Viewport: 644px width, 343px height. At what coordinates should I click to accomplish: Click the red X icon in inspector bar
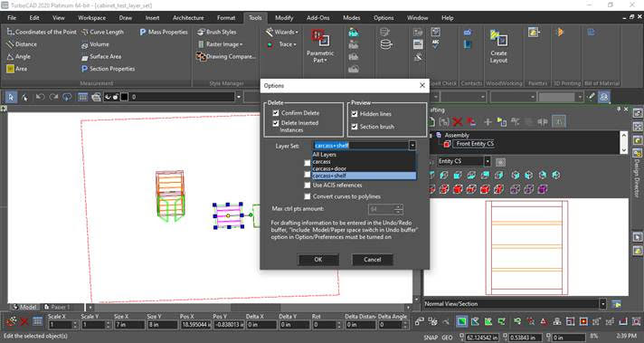tap(24, 321)
